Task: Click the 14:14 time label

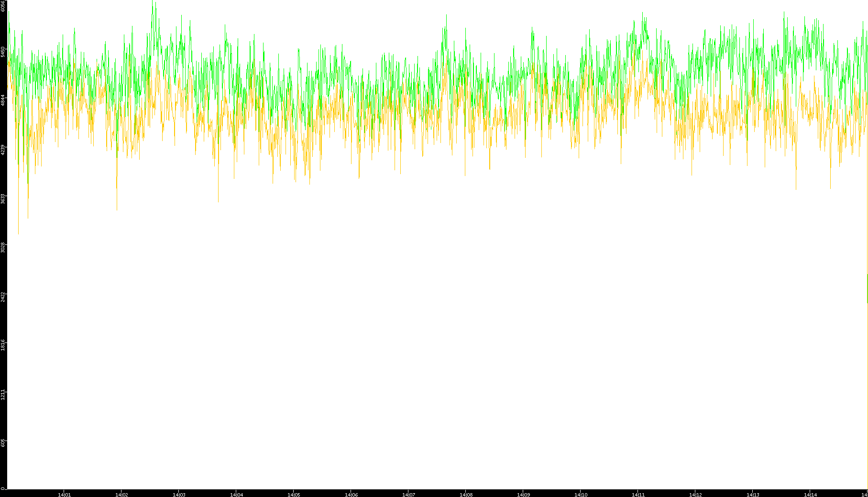Action: (x=810, y=495)
